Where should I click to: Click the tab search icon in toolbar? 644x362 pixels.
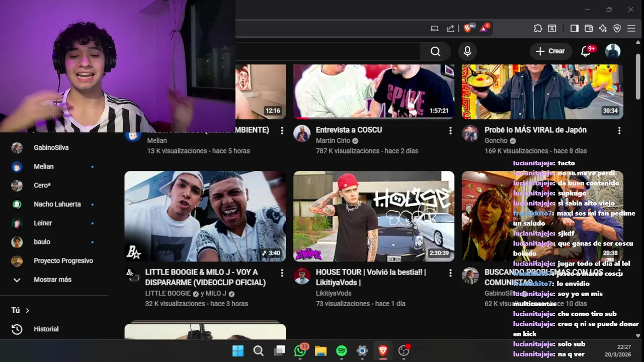coord(552,29)
